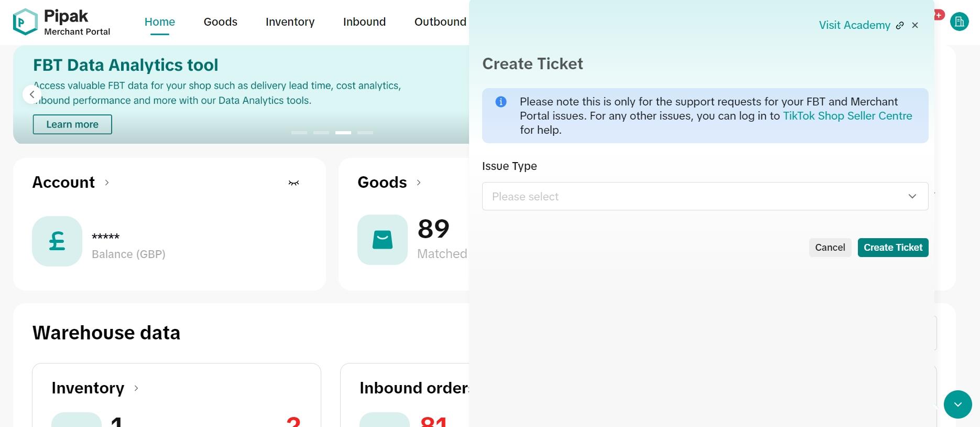This screenshot has width=980, height=427.
Task: Click the pound currency icon on Account card
Action: (x=57, y=241)
